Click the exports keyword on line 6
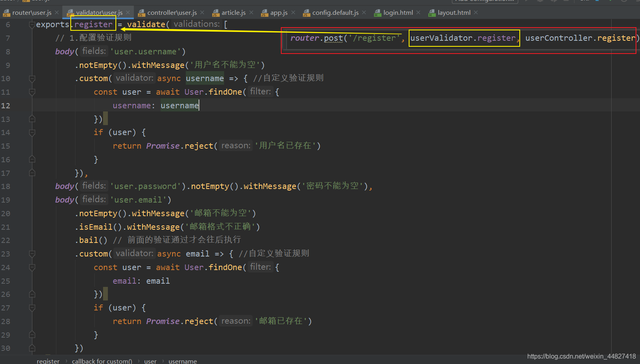The height and width of the screenshot is (364, 640). point(52,25)
